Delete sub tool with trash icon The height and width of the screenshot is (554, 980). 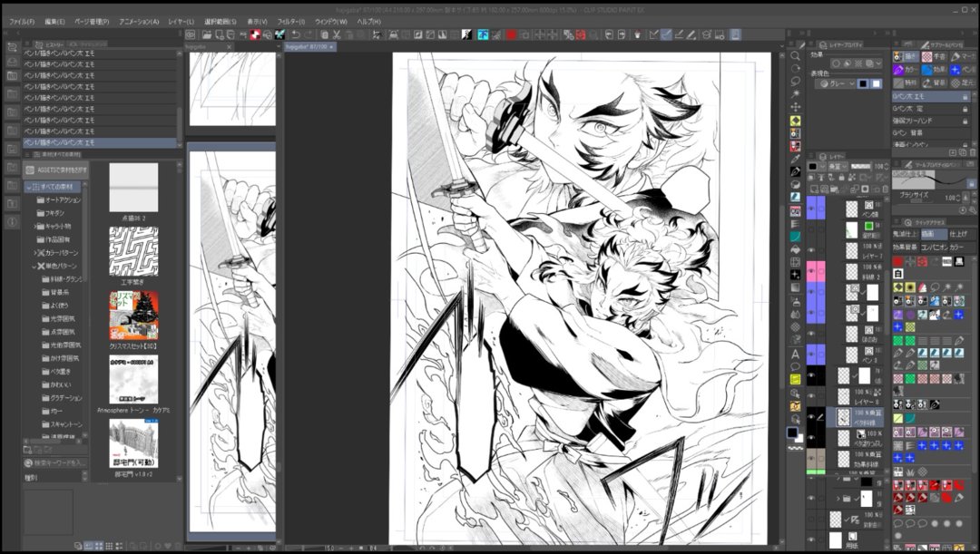[973, 152]
